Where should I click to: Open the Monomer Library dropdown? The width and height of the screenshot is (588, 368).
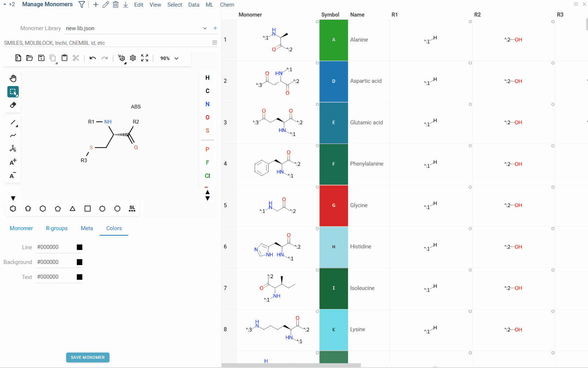pyautogui.click(x=205, y=28)
